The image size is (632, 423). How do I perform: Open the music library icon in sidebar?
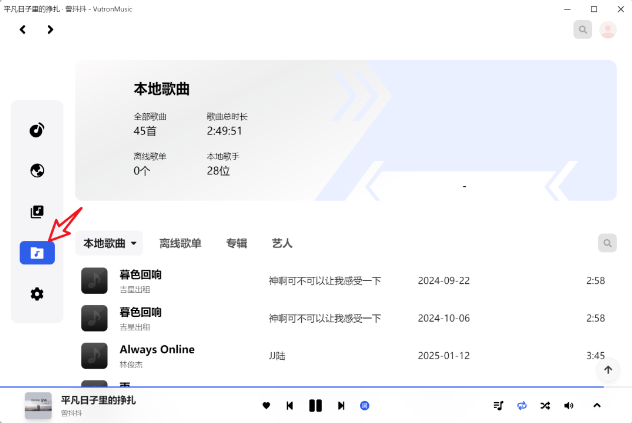[x=37, y=212]
